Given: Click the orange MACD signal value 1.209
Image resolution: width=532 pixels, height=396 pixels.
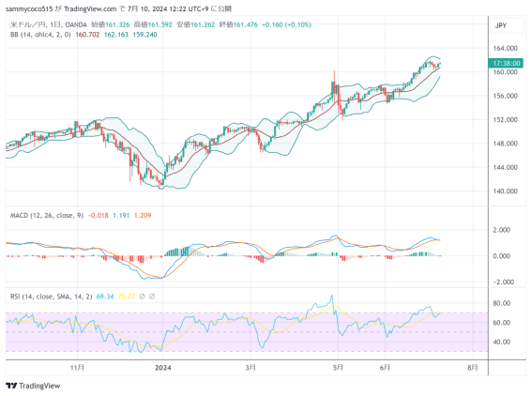Looking at the screenshot, I should pos(143,216).
